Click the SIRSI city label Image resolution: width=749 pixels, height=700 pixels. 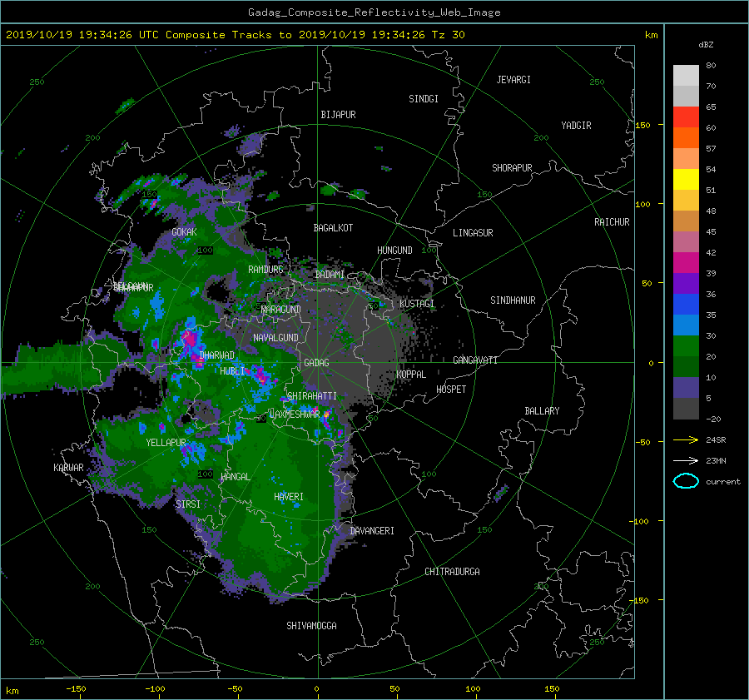tap(188, 504)
